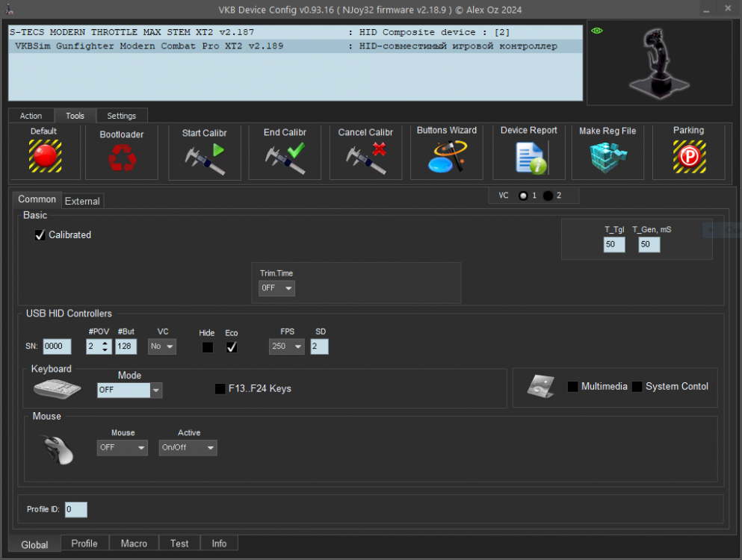Check the System Contol checkbox
The height and width of the screenshot is (560, 742).
pyautogui.click(x=637, y=387)
